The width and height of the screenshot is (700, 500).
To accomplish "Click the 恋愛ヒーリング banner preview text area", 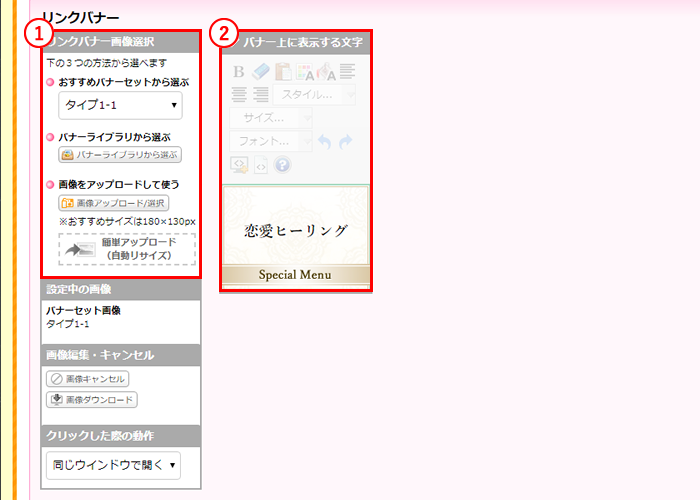I will pyautogui.click(x=296, y=230).
